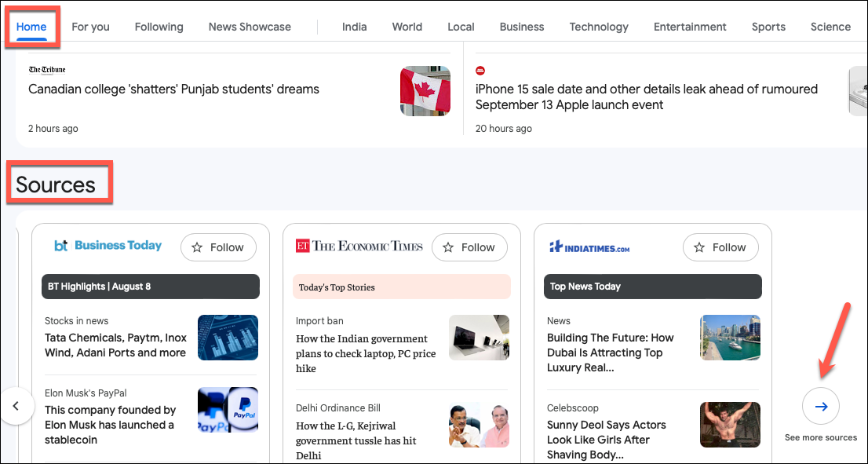Screen dimensions: 868x464
Task: Open the L-G, Kejriwal tussle article
Action: tap(356, 440)
